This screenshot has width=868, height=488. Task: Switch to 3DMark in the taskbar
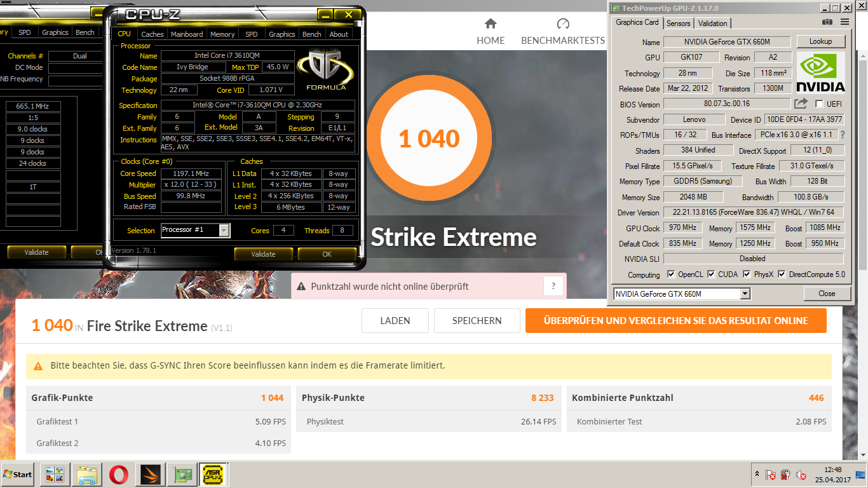[x=151, y=475]
